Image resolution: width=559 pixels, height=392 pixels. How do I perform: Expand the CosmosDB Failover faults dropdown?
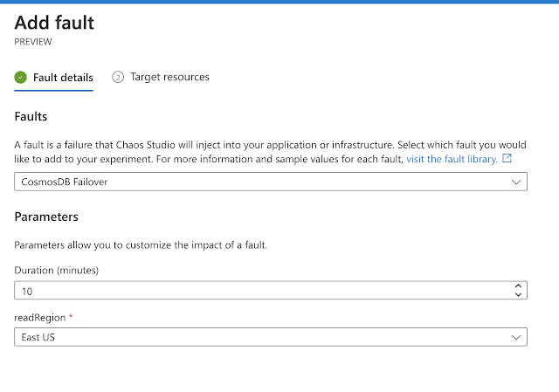pyautogui.click(x=262, y=182)
